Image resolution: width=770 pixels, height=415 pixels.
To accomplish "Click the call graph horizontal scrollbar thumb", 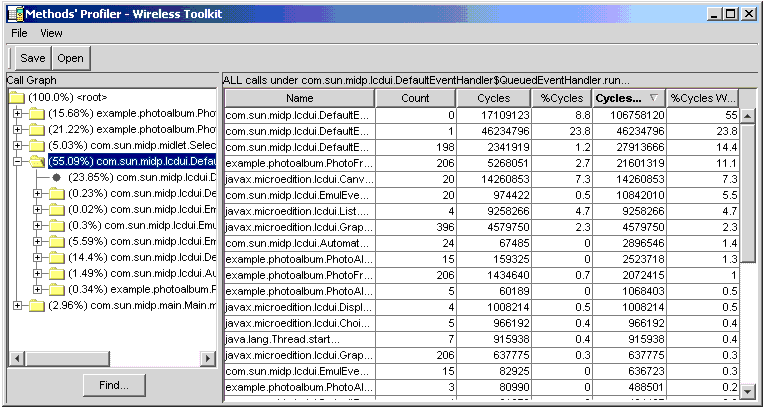I will click(67, 359).
